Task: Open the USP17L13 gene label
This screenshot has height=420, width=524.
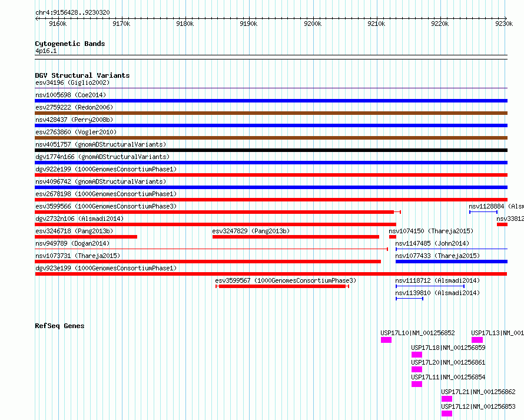Action: 498,333
